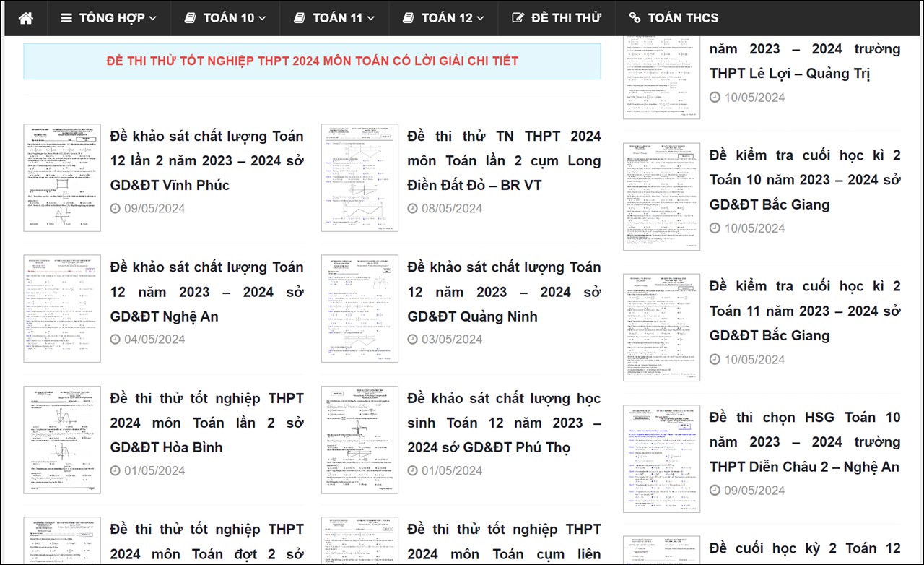This screenshot has height=565, width=924.
Task: Click the clock icon under Toán 10 Bắc Giang
Action: click(715, 228)
